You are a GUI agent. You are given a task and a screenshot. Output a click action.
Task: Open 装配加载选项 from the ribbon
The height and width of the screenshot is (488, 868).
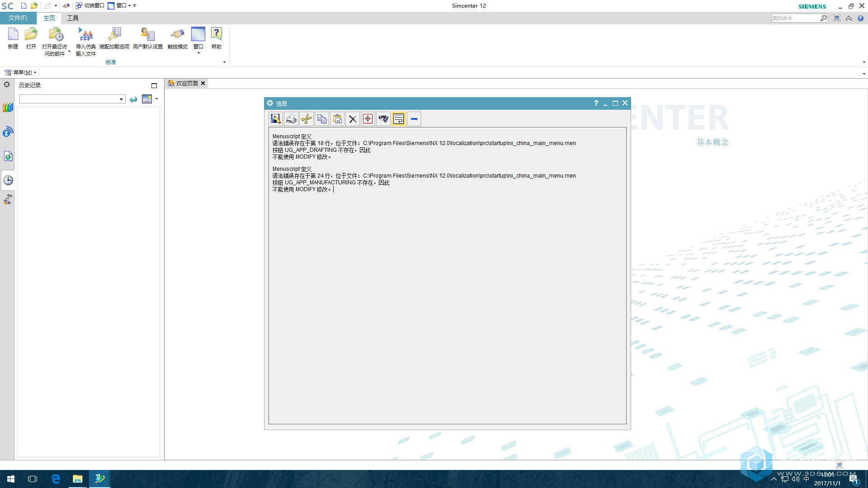(x=114, y=38)
